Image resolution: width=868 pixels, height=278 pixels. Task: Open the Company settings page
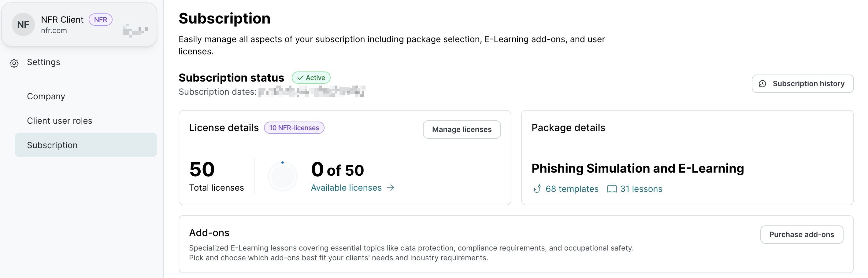[46, 97]
